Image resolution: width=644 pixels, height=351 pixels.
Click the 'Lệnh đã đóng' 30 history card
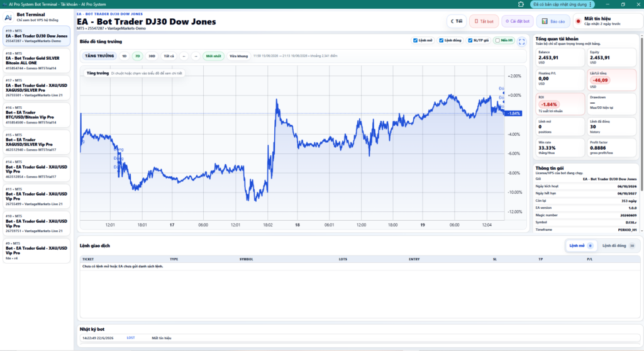pyautogui.click(x=611, y=126)
